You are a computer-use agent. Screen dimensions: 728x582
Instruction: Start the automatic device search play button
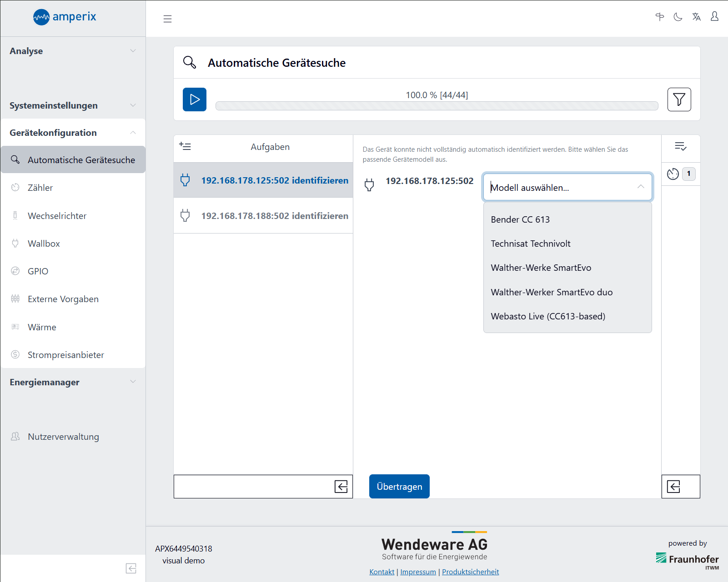pyautogui.click(x=194, y=99)
